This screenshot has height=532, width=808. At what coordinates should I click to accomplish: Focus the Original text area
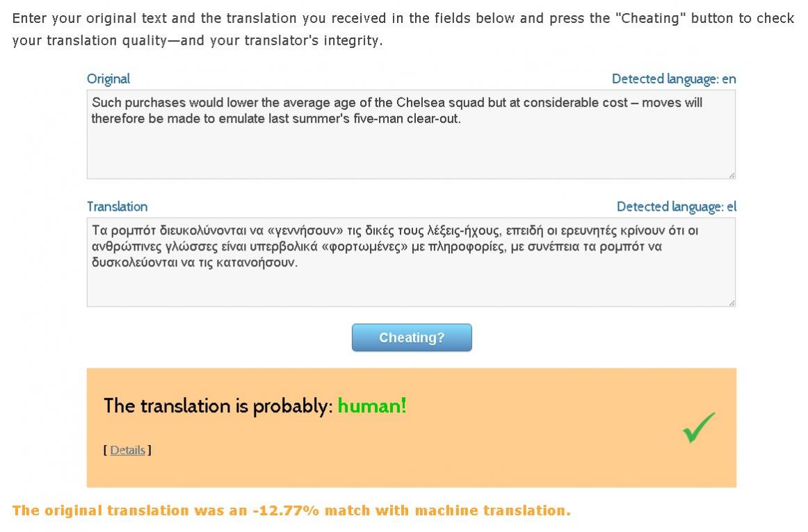click(410, 150)
